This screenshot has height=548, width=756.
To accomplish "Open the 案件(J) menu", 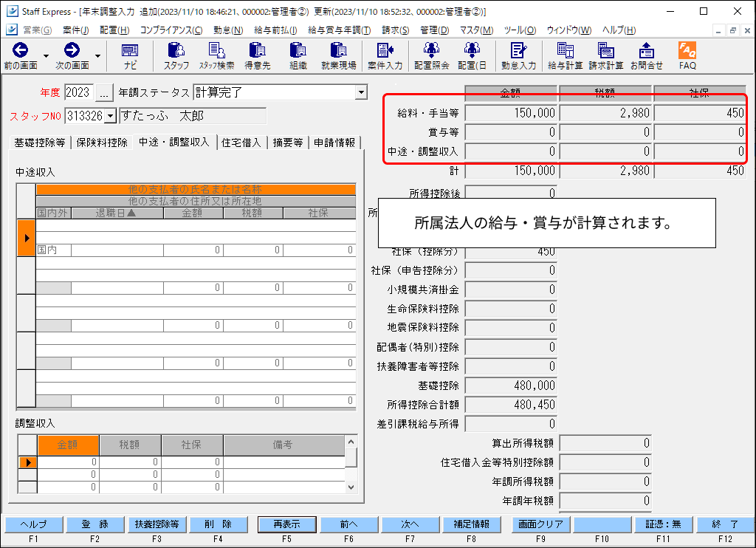I will [76, 30].
